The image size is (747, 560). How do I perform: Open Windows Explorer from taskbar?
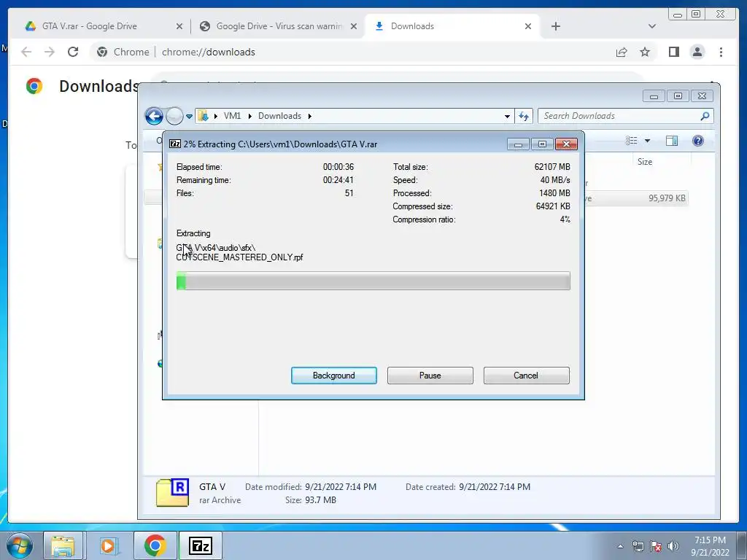[63, 545]
